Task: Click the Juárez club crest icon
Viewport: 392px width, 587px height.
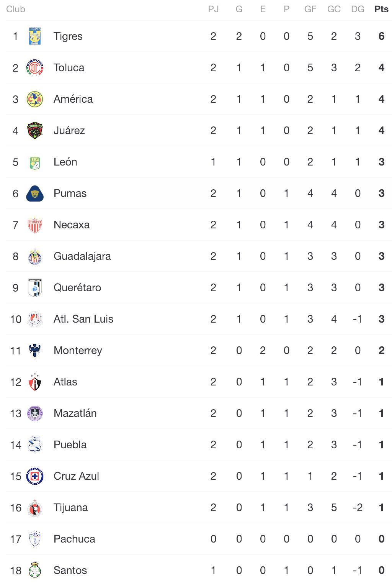Action: (35, 131)
